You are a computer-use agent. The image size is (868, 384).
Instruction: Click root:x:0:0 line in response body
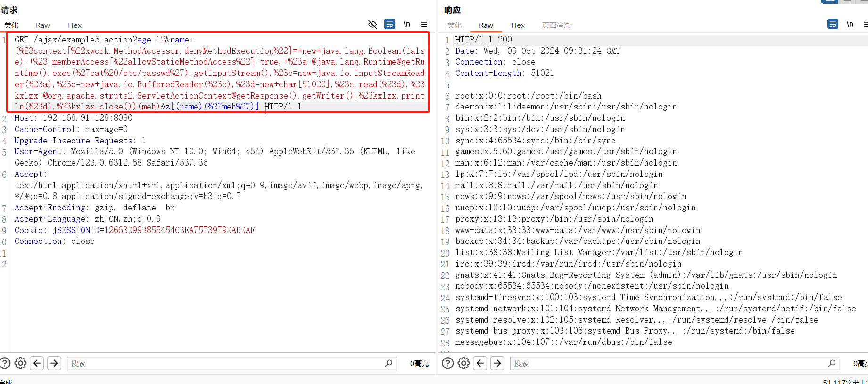tap(528, 96)
